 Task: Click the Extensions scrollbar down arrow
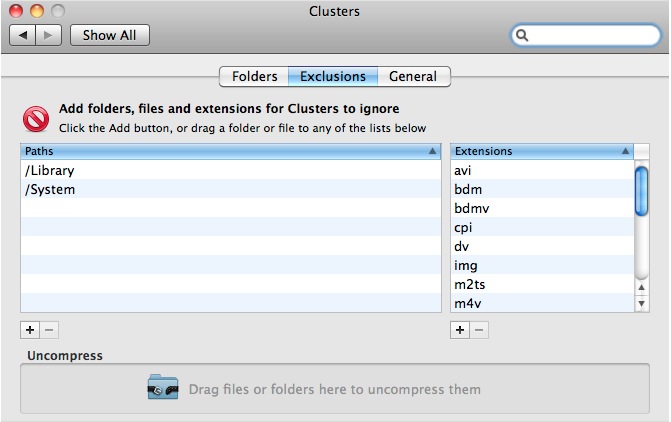642,304
